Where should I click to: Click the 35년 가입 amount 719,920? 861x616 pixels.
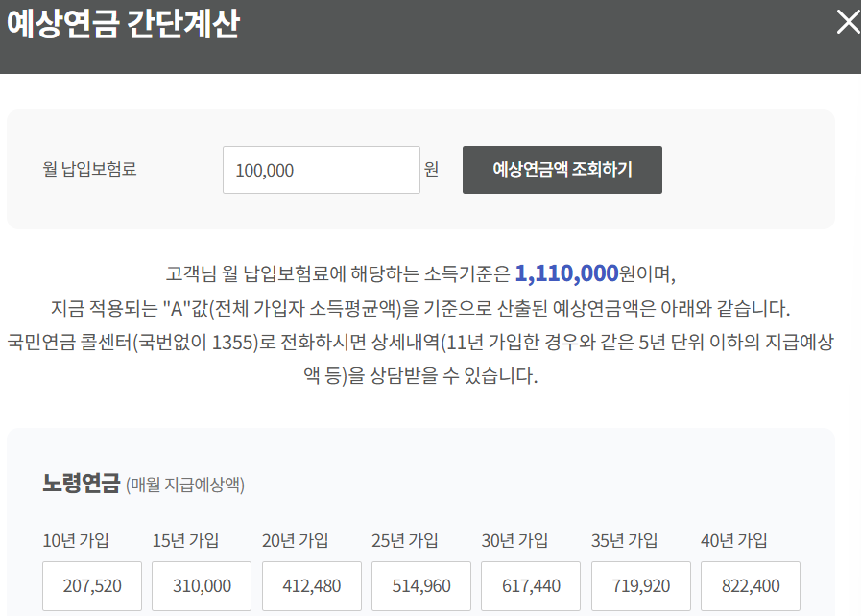point(640,585)
